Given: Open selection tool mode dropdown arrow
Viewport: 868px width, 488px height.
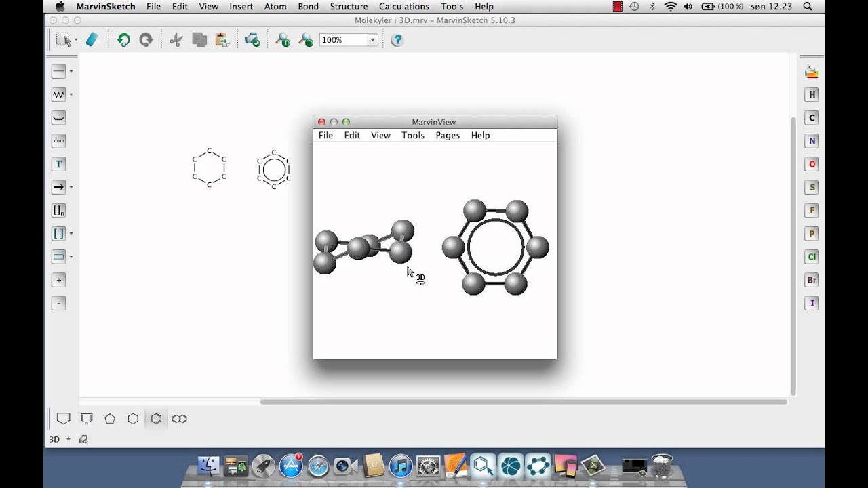Looking at the screenshot, I should coord(75,41).
